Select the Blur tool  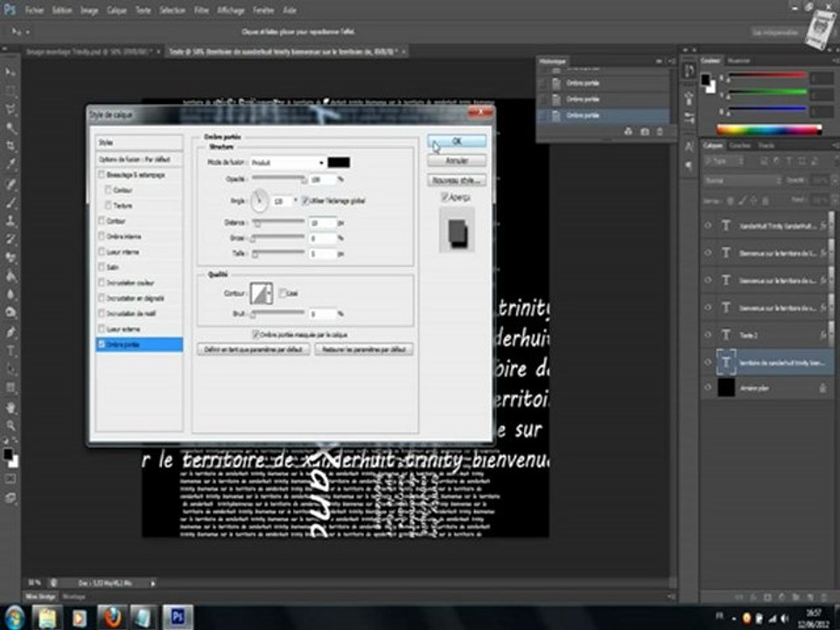pos(10,294)
